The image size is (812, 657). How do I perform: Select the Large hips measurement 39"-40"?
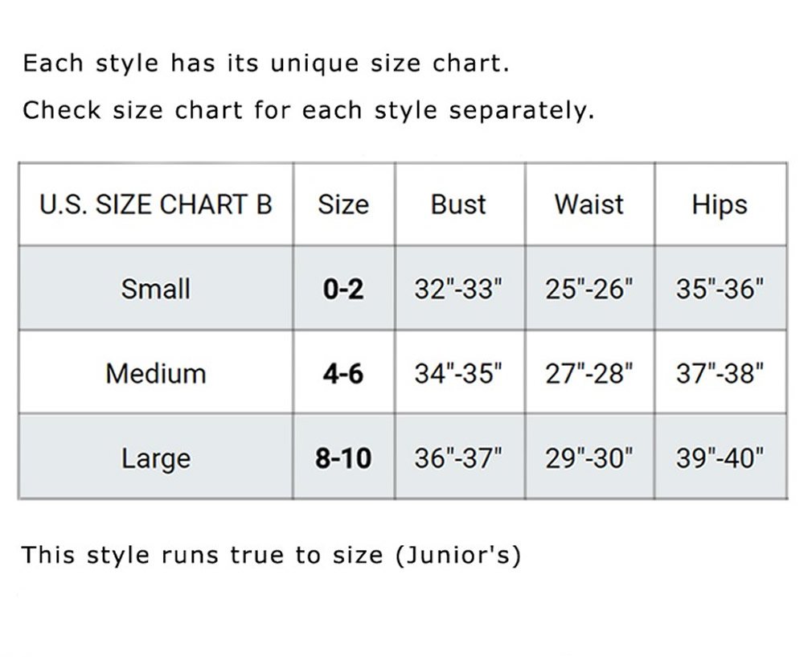click(x=720, y=458)
